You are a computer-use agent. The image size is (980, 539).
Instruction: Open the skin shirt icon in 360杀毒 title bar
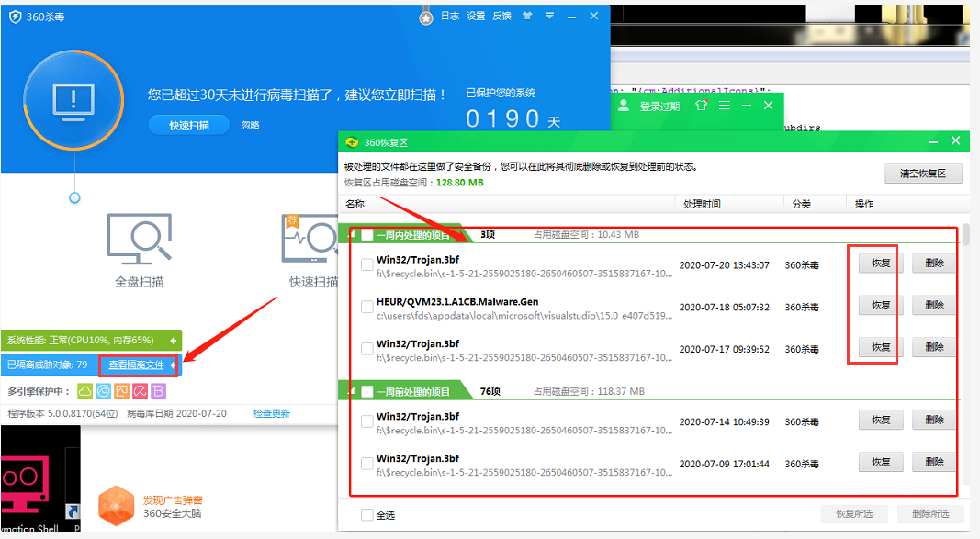click(527, 17)
